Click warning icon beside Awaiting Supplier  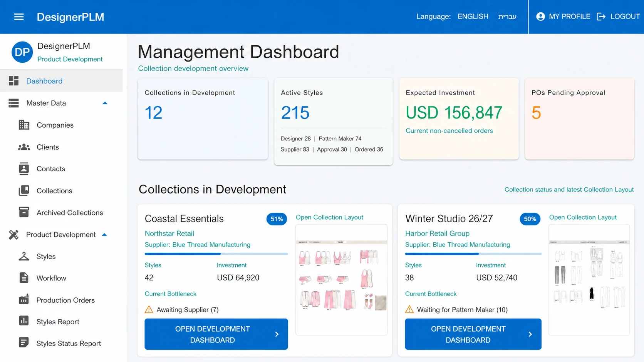click(x=149, y=309)
